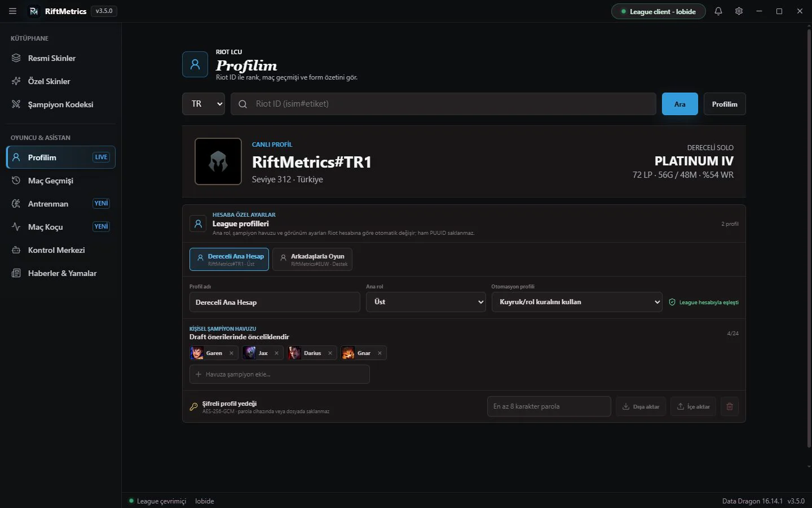Viewport: 812px width, 508px height.
Task: Click the League profilleri user icon
Action: 198,224
